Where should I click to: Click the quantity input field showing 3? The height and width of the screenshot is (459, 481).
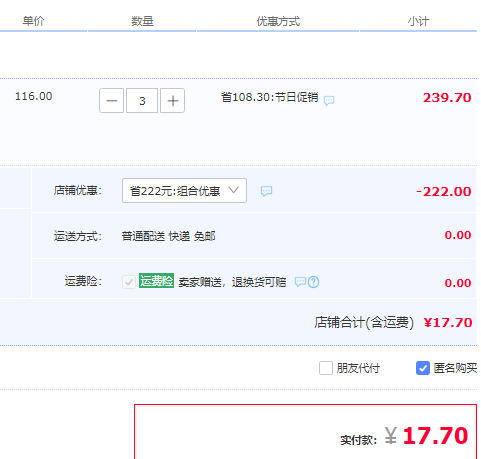pos(142,101)
